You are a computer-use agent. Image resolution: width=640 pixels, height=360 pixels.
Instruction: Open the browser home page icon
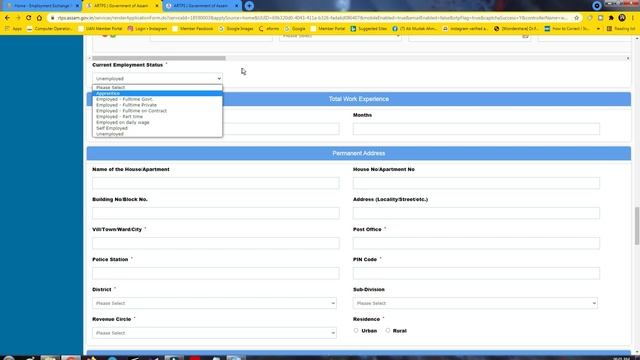(39, 18)
